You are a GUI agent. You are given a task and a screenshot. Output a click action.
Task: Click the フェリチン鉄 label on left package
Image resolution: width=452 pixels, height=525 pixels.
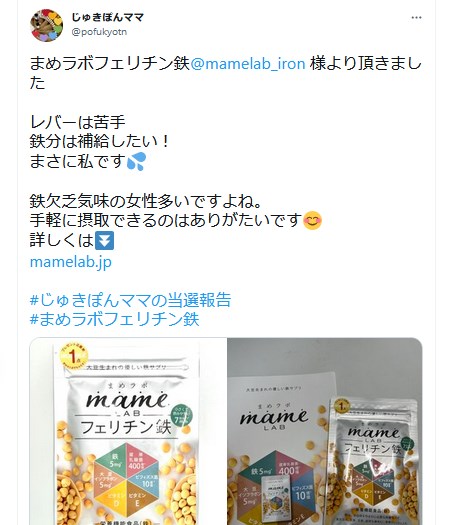click(x=126, y=427)
